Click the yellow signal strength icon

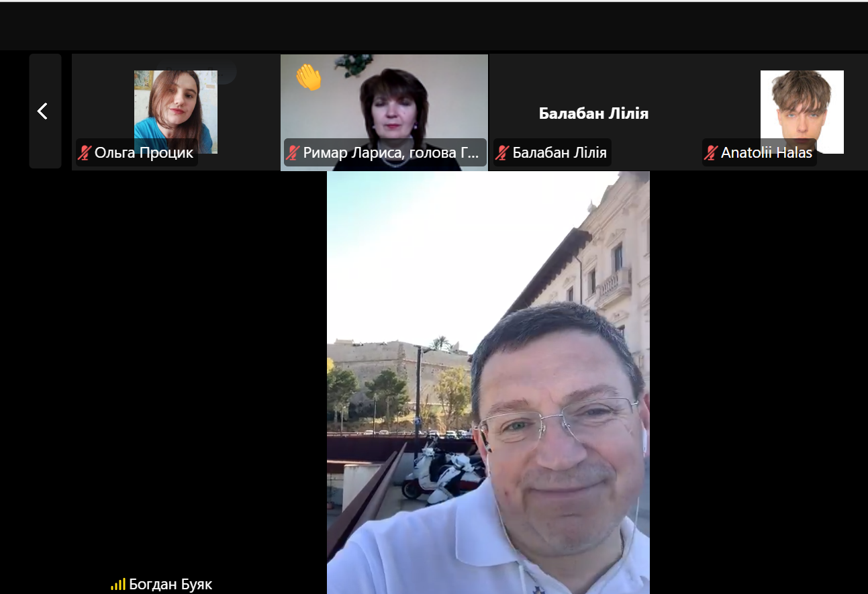pyautogui.click(x=118, y=585)
